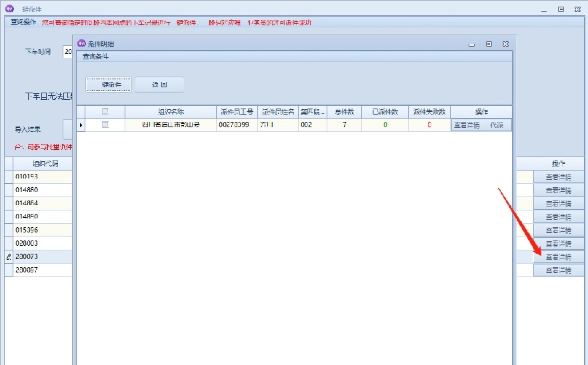Minimize the 派件明细 dialog window
Viewport: 588px width, 365px height.
coord(471,44)
